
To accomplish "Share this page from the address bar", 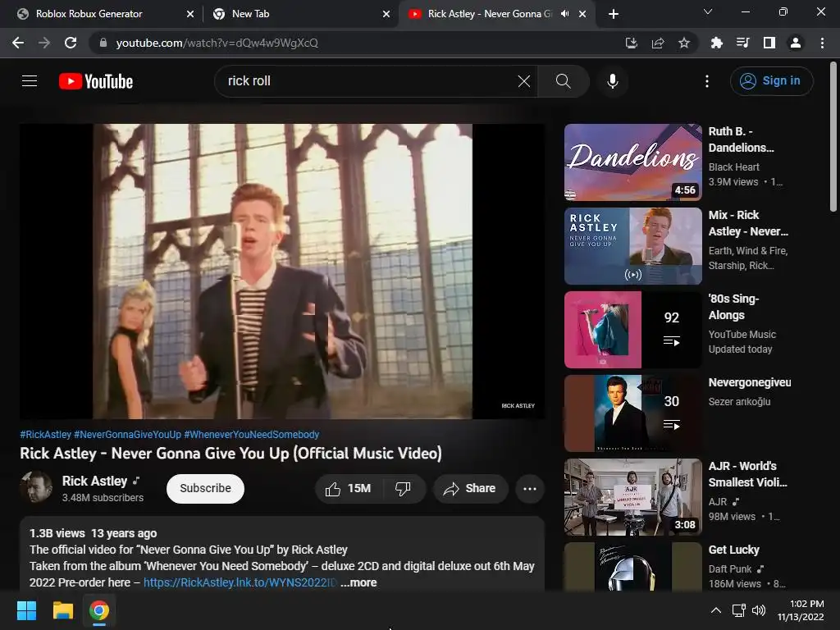I will coord(658,43).
